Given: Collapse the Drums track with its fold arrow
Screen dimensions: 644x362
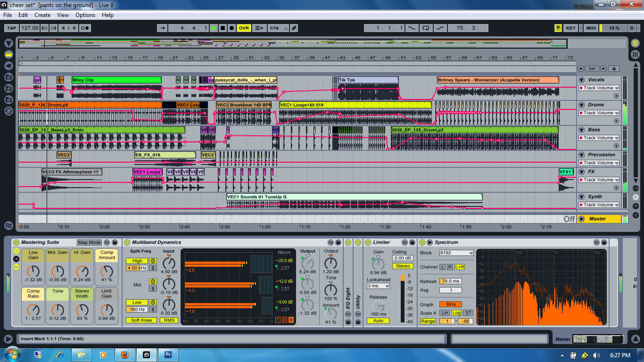Looking at the screenshot, I should pyautogui.click(x=581, y=104).
